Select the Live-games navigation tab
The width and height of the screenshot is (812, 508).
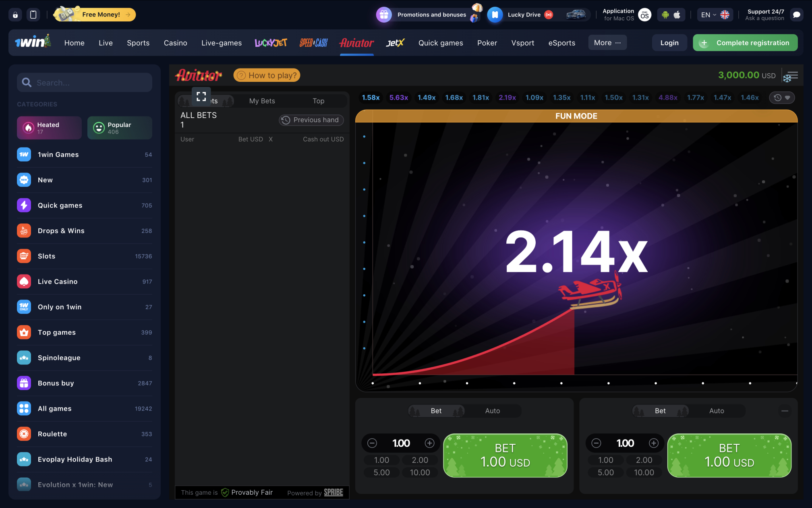222,42
